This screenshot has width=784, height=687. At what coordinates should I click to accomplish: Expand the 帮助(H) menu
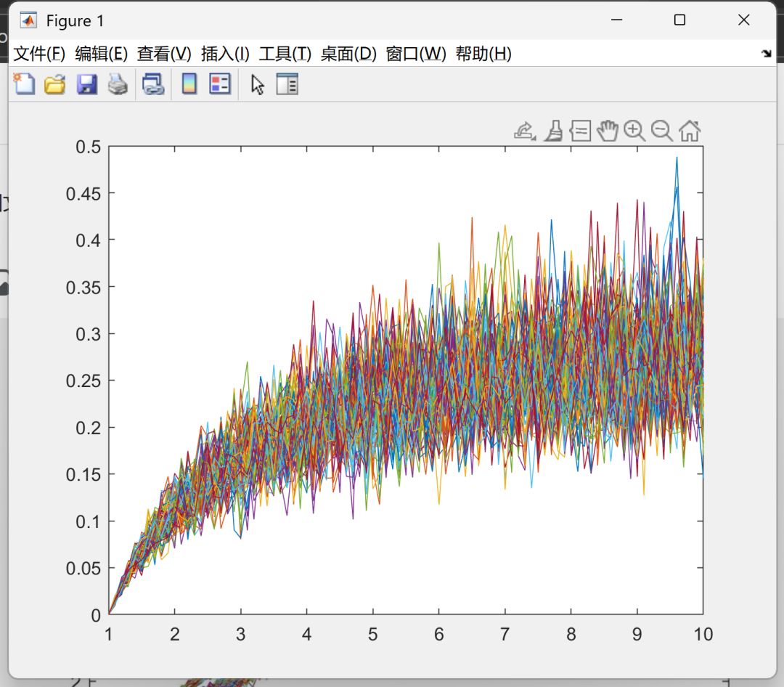click(483, 54)
